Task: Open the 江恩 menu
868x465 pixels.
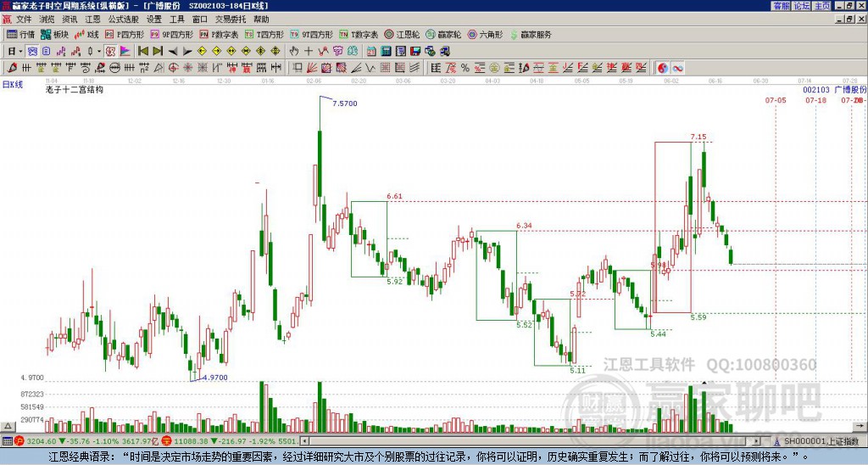Action: tap(92, 20)
